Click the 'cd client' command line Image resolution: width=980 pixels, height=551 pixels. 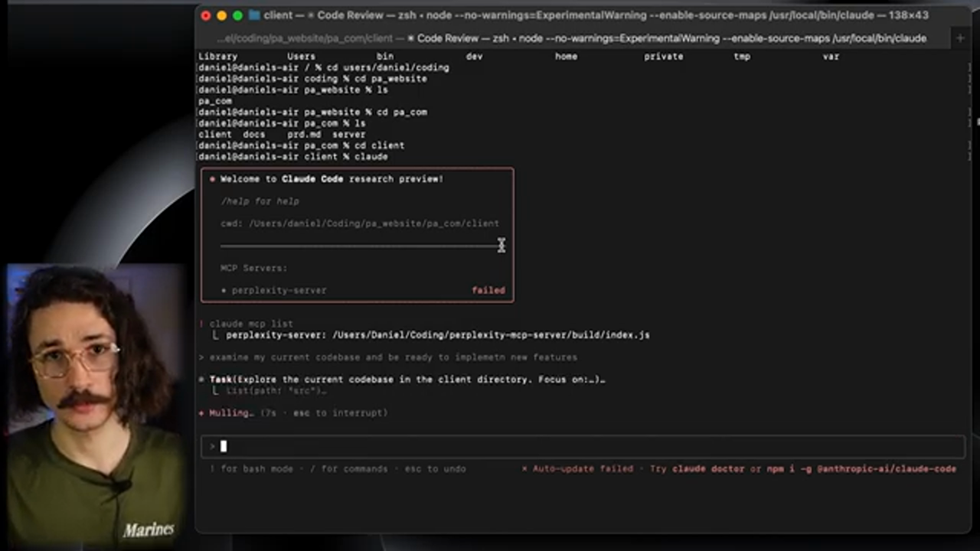click(301, 145)
